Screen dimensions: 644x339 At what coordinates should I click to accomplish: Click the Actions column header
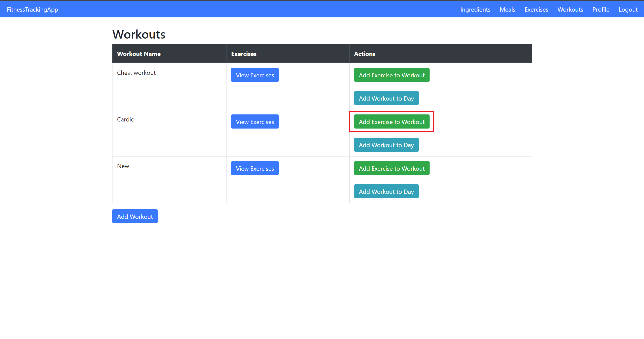[x=365, y=54]
